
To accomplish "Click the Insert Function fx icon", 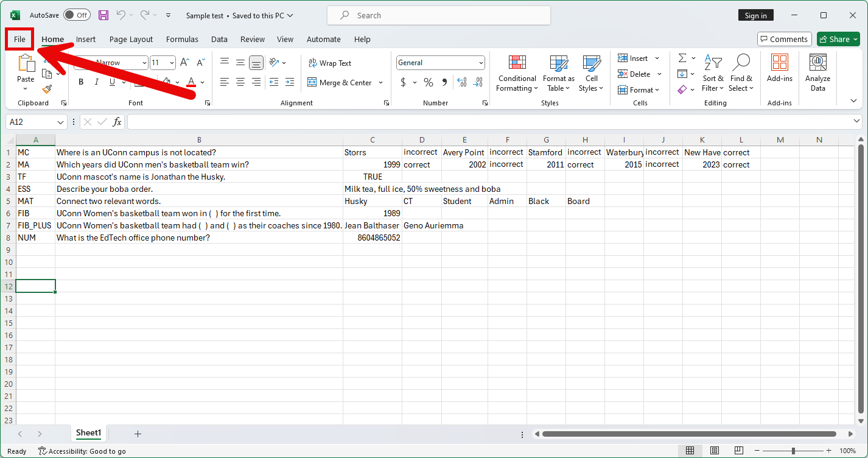I will [117, 122].
